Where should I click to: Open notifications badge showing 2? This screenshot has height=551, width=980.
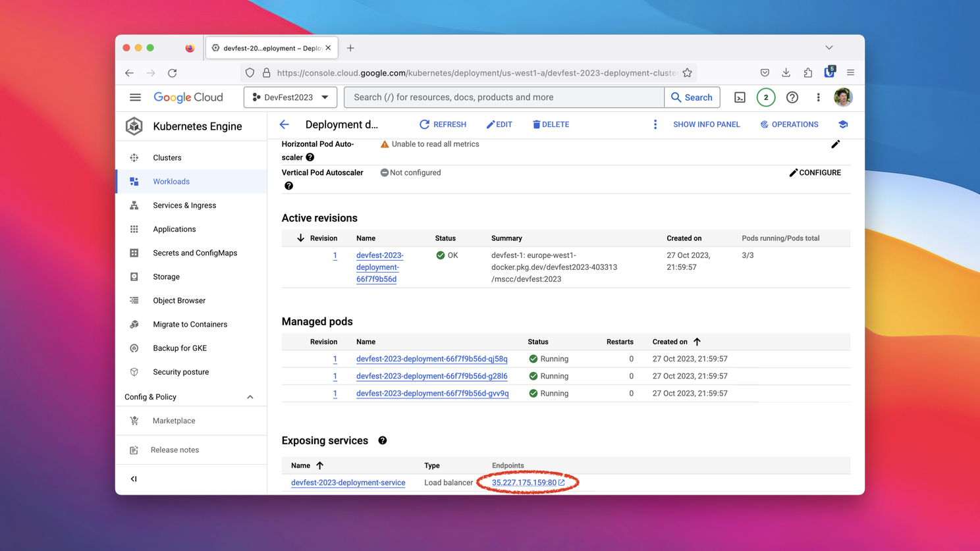coord(765,97)
